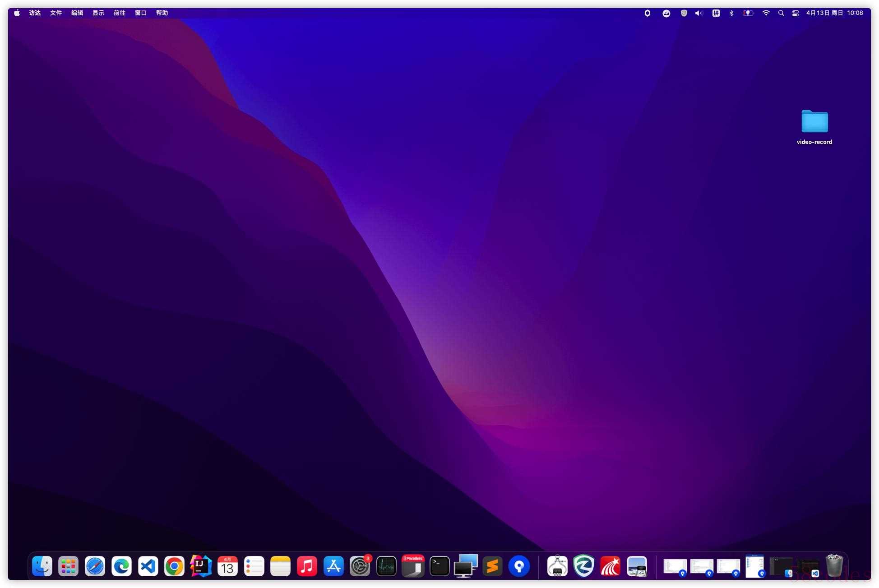Click the Bluetooth status icon
This screenshot has width=879, height=588.
point(731,13)
